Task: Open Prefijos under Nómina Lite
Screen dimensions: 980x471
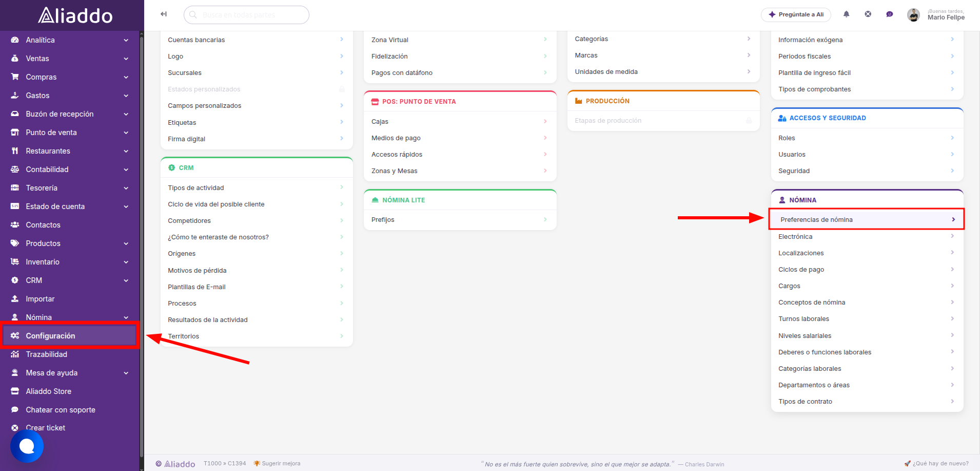Action: [x=460, y=220]
